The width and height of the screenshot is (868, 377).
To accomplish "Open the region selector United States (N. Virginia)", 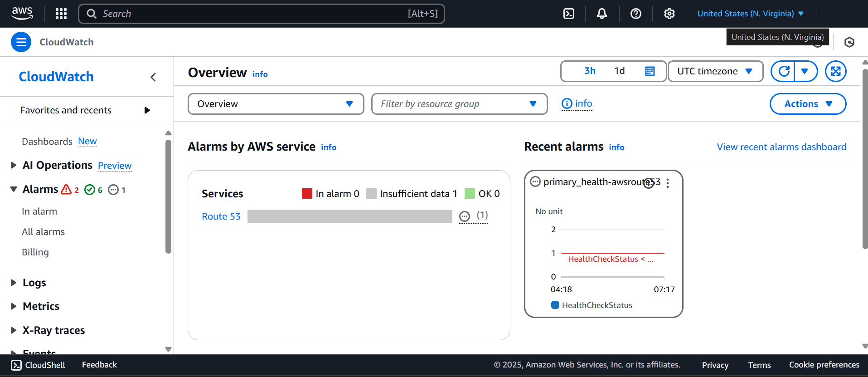I will (751, 14).
